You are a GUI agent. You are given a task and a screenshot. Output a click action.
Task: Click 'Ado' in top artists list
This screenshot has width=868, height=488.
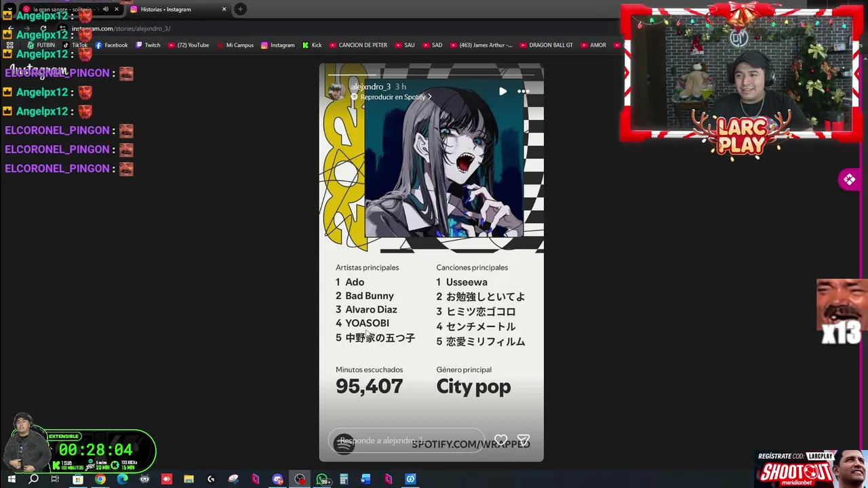[355, 282]
